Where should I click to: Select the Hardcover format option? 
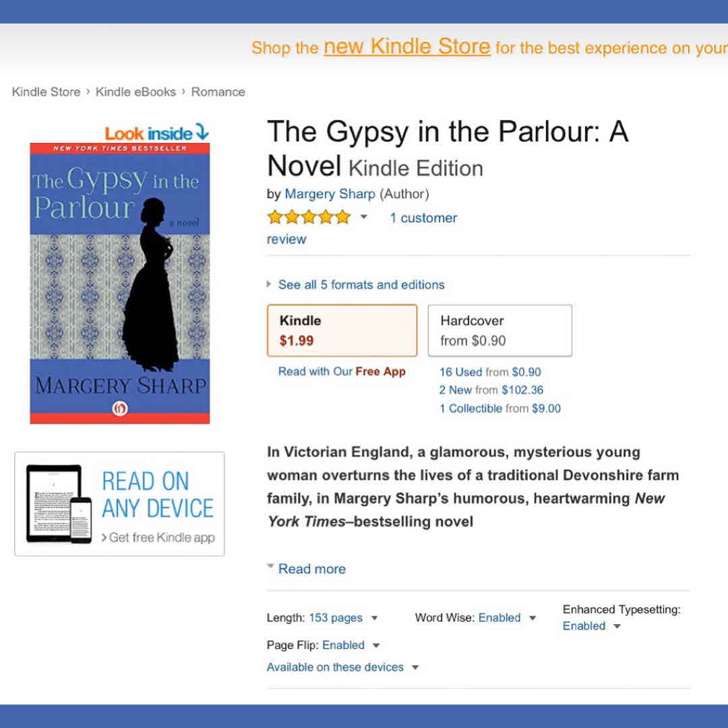tap(500, 330)
